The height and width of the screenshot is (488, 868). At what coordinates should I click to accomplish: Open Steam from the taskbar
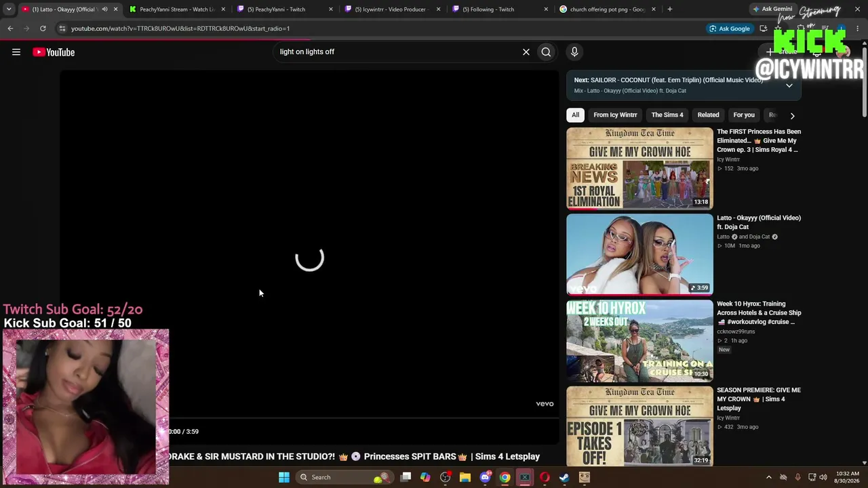pyautogui.click(x=564, y=477)
